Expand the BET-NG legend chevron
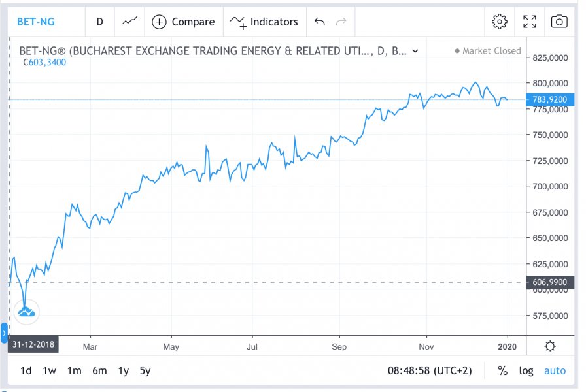Viewport: 586px width, 392px height. [x=416, y=51]
